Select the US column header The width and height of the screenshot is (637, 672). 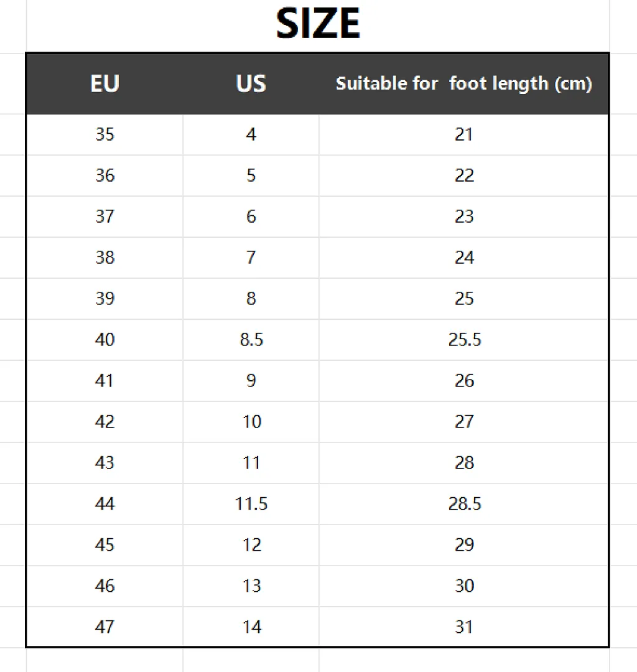[251, 83]
